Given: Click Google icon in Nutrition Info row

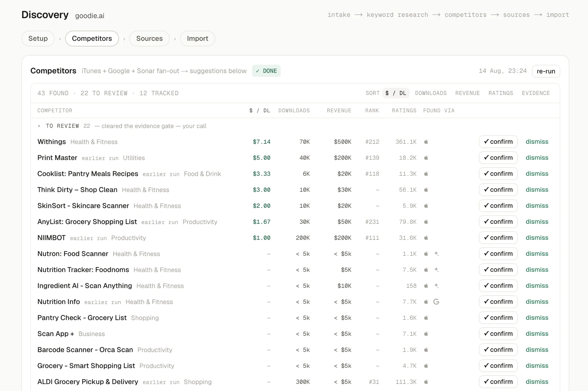Looking at the screenshot, I should click(436, 302).
